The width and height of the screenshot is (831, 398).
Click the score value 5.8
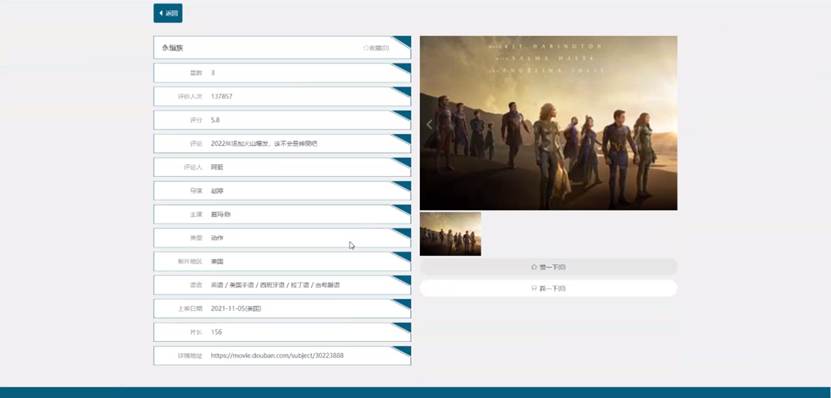coord(215,120)
